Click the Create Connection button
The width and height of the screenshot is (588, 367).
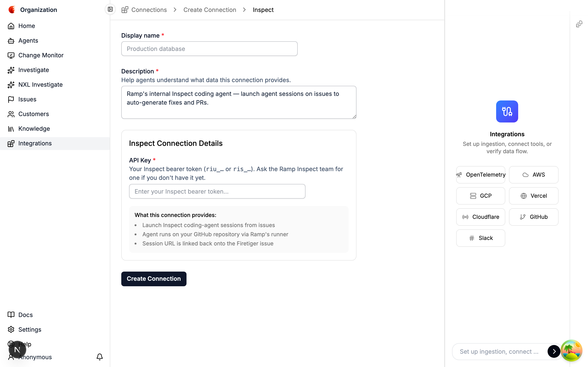pyautogui.click(x=154, y=279)
